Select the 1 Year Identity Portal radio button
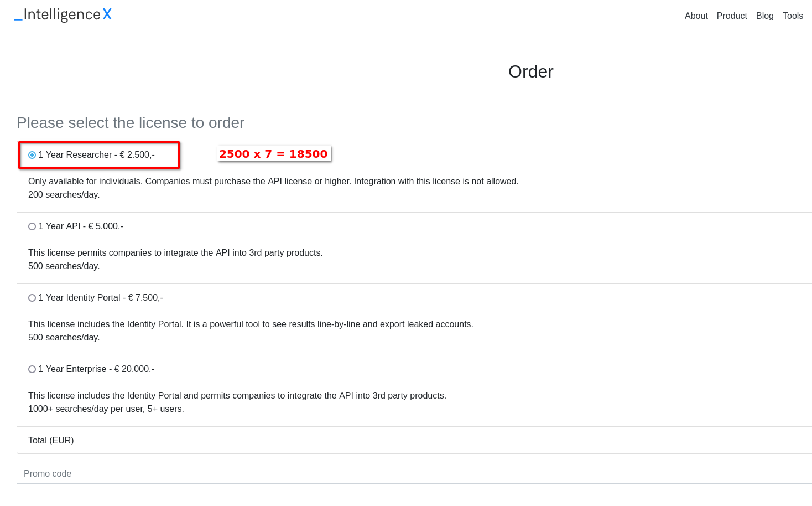Screen dimensions: 812x506 [x=32, y=298]
